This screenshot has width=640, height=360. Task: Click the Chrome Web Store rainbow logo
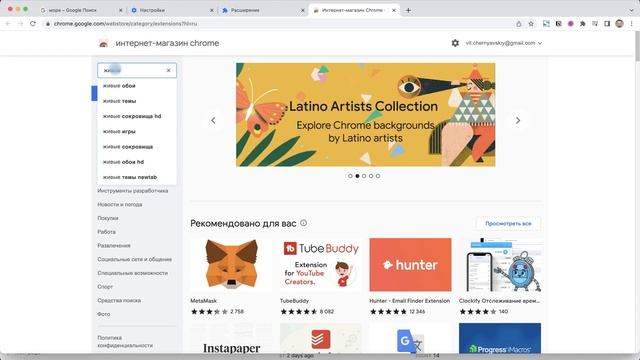pos(103,44)
